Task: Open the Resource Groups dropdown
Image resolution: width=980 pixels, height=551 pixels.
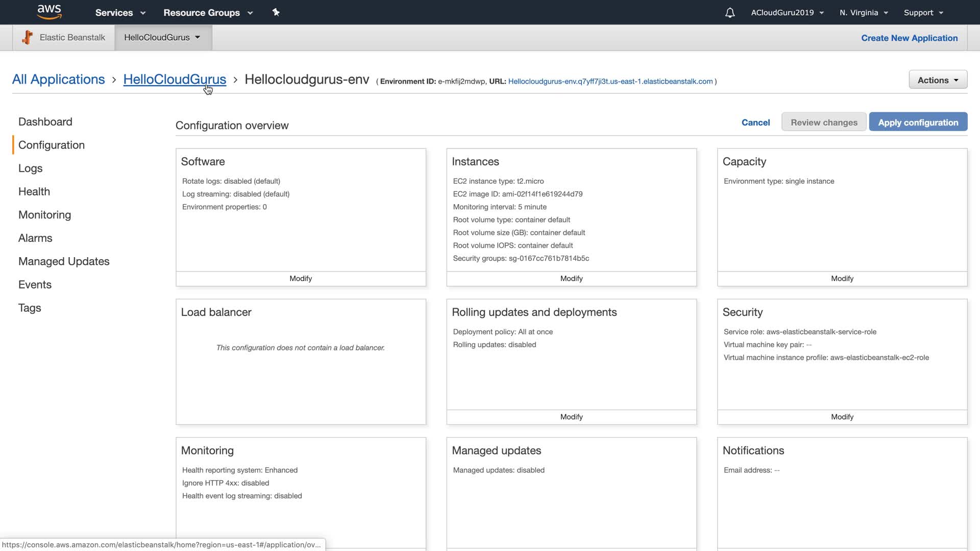Action: [x=208, y=13]
